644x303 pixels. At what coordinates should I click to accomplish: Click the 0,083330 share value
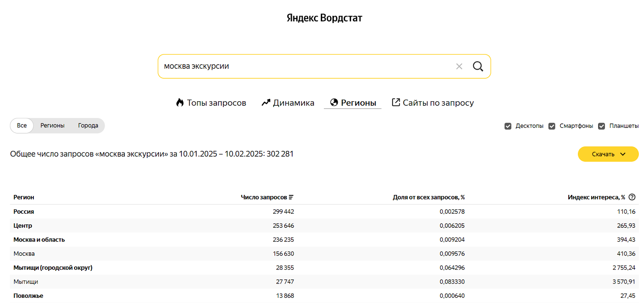coord(452,282)
